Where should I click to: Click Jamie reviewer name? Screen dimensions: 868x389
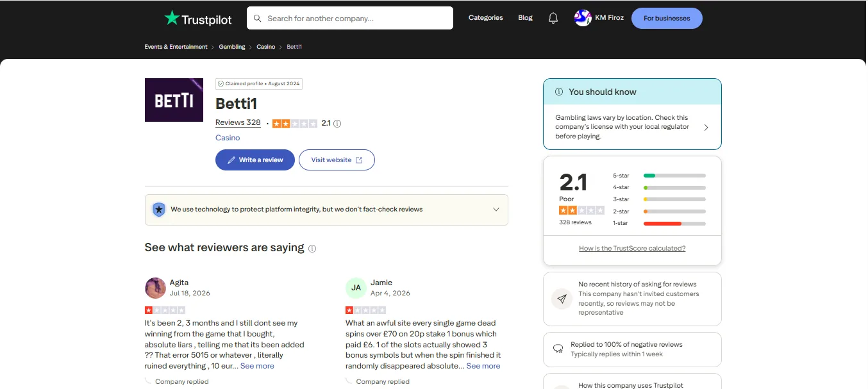[x=381, y=283]
